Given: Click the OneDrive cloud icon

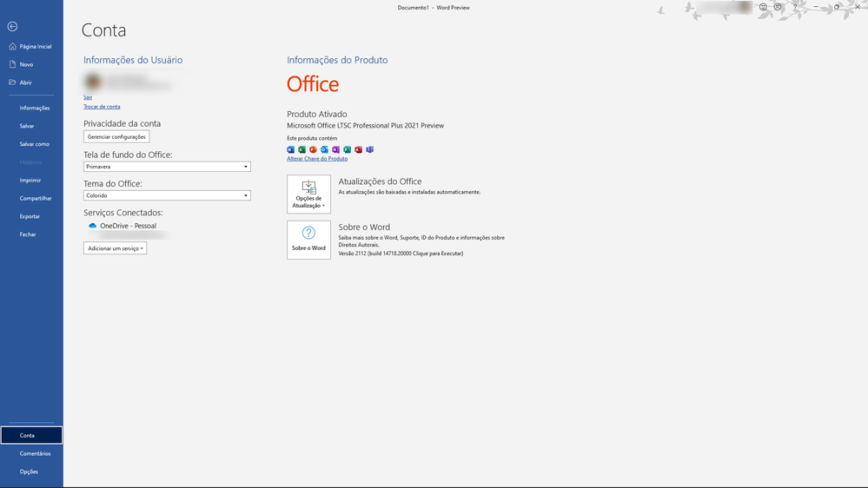Looking at the screenshot, I should (x=92, y=226).
